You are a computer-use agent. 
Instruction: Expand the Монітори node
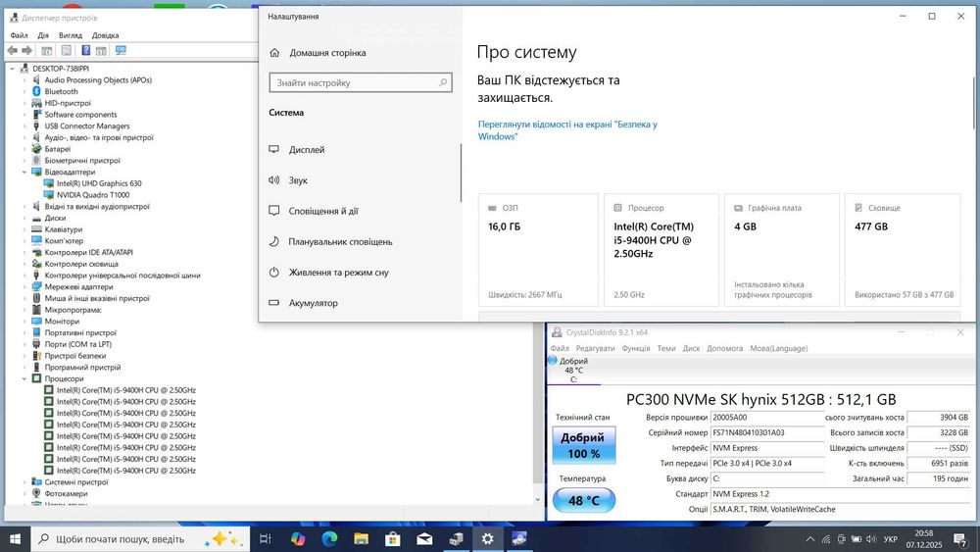pos(25,322)
